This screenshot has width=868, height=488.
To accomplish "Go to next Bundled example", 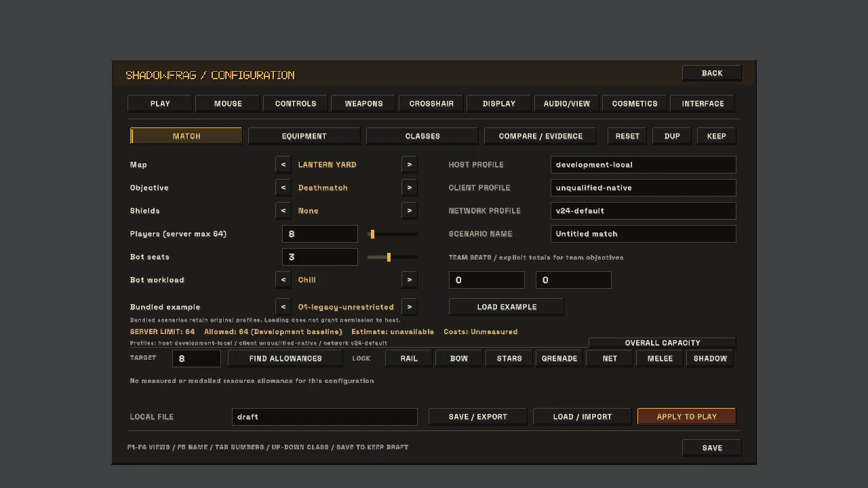I will pos(409,307).
